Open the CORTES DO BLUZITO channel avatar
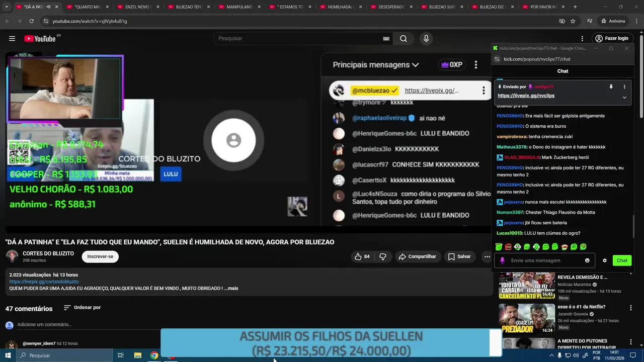Viewport: 644px width, 362px height. point(12,256)
